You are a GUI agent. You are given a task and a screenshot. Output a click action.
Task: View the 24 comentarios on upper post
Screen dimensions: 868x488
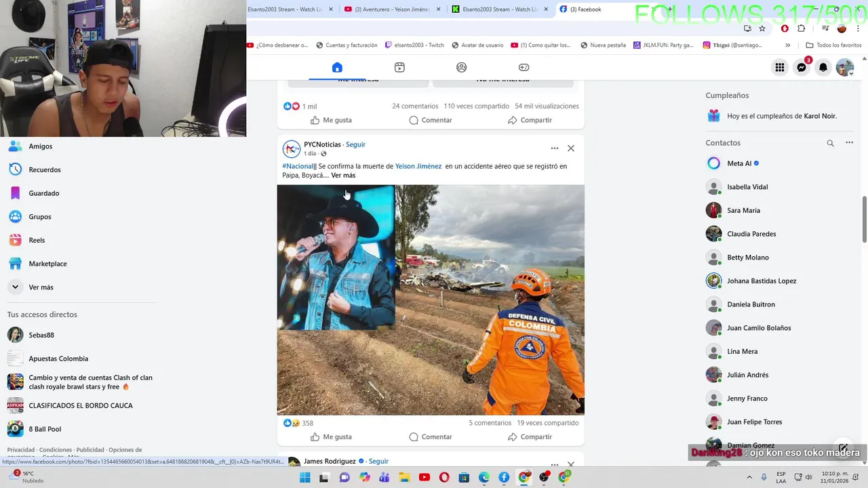coord(415,106)
